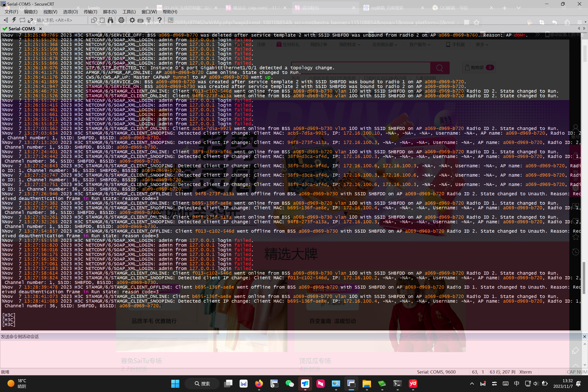Screen dimensions: 588x392
Task: Open the Keymap Editor keyboard icon
Action: [140, 20]
